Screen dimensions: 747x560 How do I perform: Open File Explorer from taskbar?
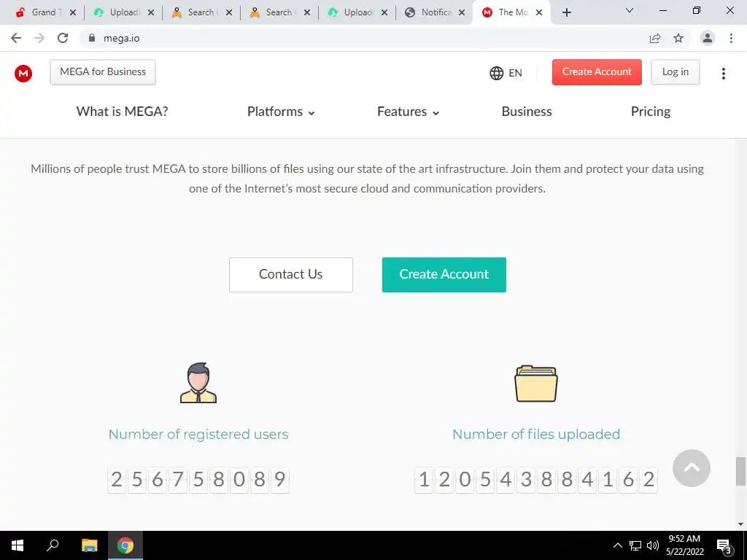[x=89, y=545]
